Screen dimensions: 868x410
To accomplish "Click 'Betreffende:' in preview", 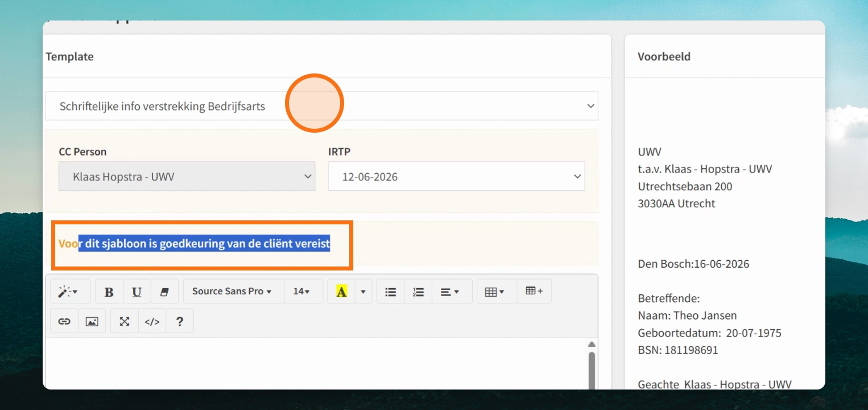I will pos(669,298).
